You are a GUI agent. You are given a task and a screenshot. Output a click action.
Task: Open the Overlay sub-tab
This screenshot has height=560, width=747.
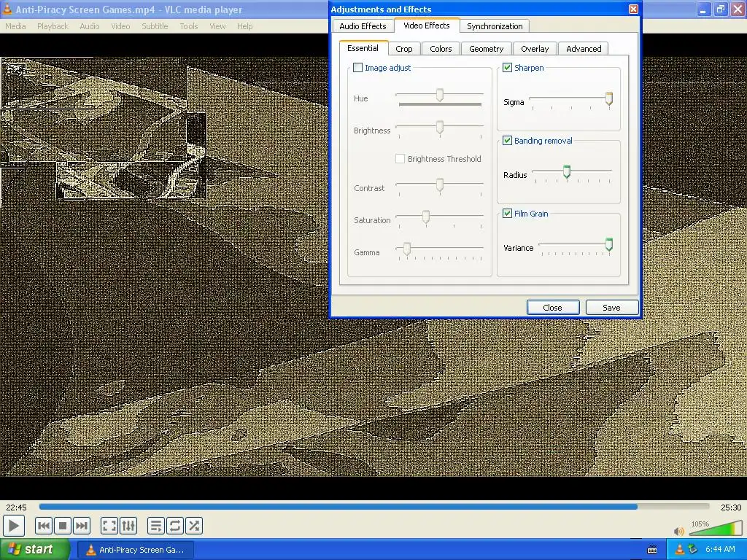click(x=535, y=49)
